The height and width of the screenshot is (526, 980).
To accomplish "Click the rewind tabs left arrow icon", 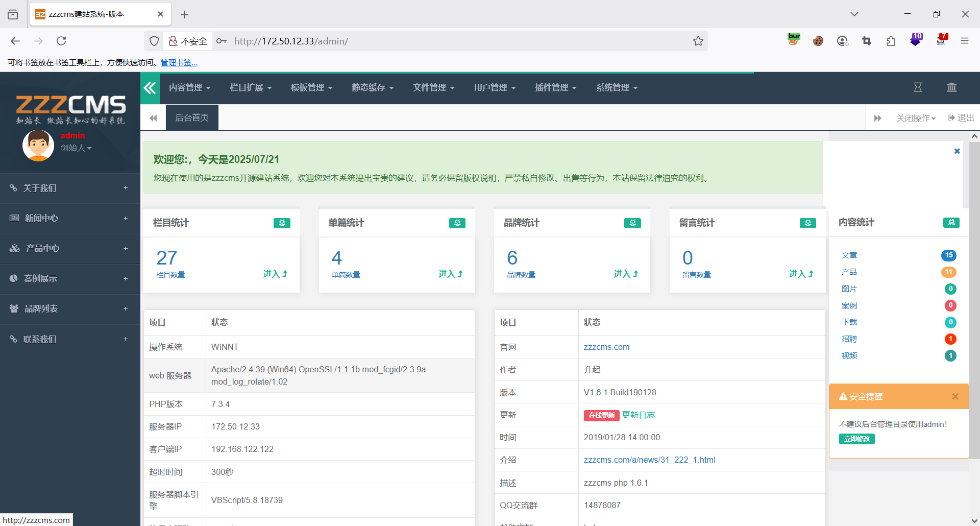I will click(153, 118).
